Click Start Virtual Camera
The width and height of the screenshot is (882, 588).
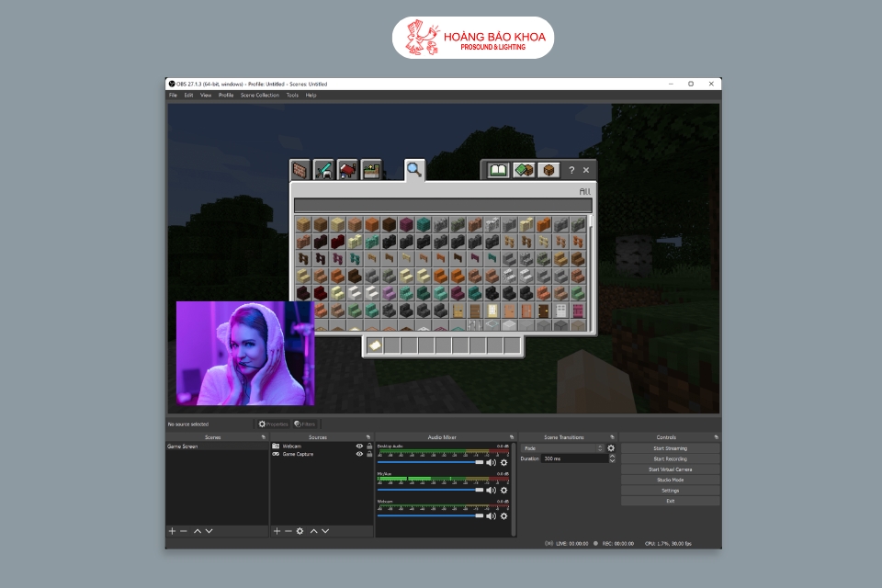[670, 469]
